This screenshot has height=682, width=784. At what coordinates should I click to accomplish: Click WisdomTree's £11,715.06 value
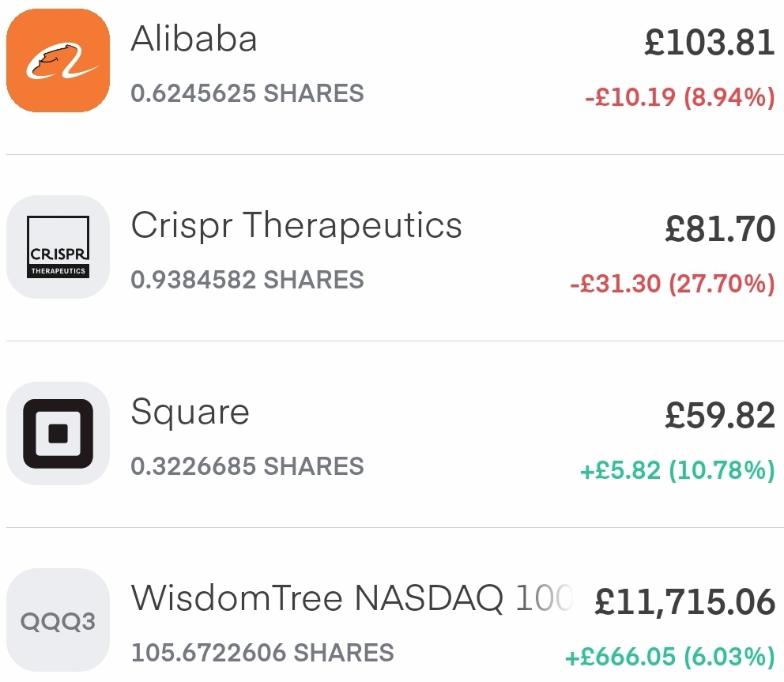684,602
